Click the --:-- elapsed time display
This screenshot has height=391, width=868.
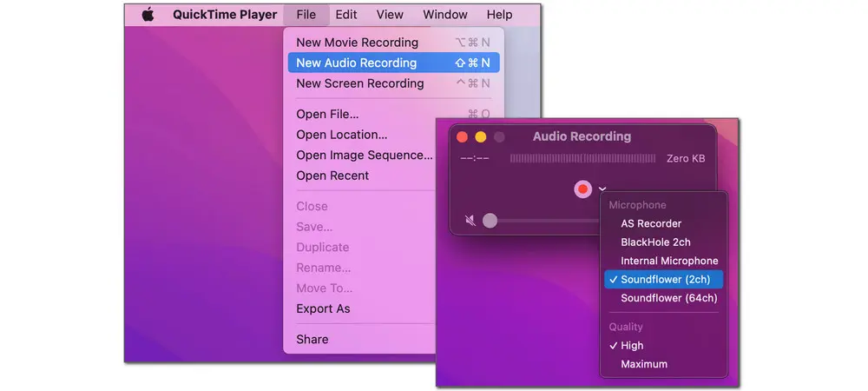(475, 159)
